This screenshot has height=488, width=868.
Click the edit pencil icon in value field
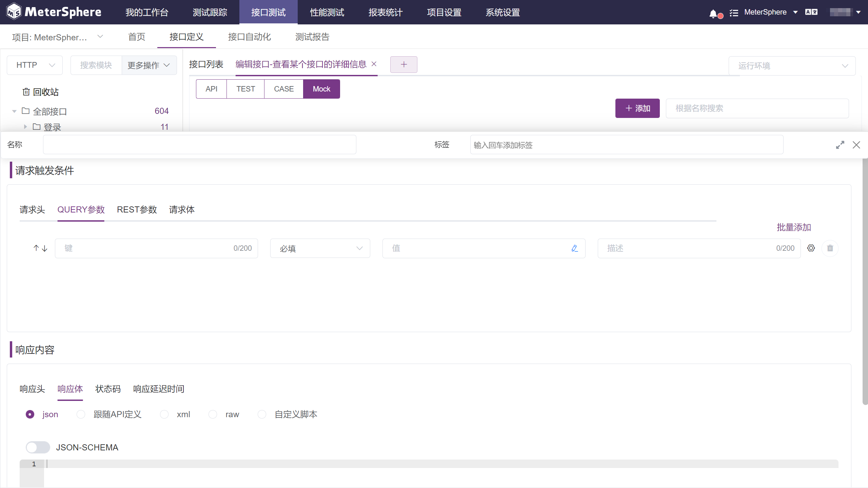pos(575,248)
